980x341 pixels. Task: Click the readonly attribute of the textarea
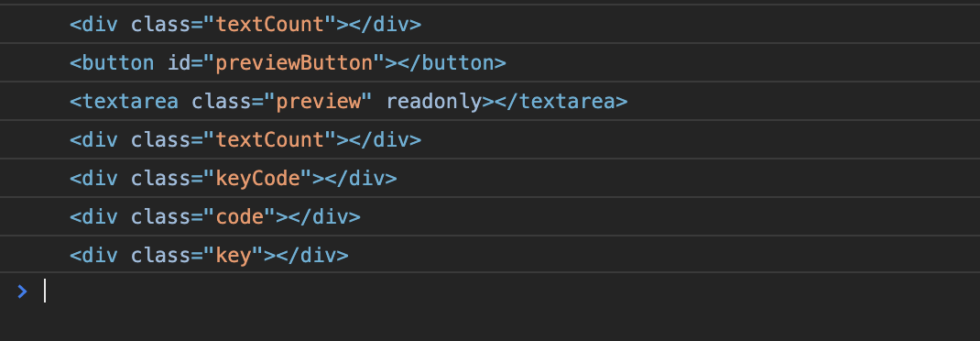click(434, 102)
